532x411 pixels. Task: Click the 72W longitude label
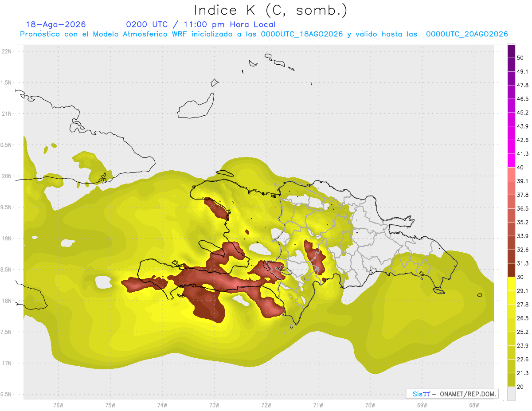[x=266, y=405]
